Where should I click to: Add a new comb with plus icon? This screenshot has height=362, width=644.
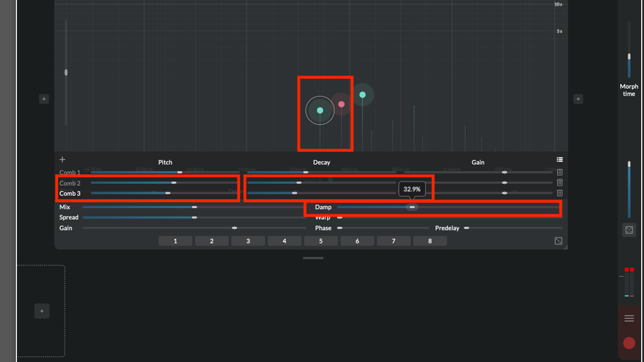coord(62,160)
